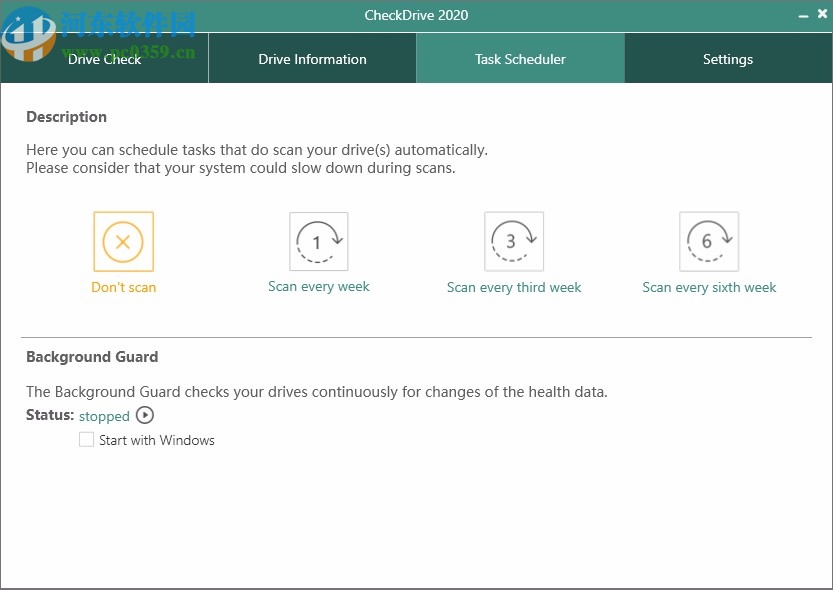The image size is (833, 590).
Task: Switch to the Drive Check tab
Action: [104, 58]
